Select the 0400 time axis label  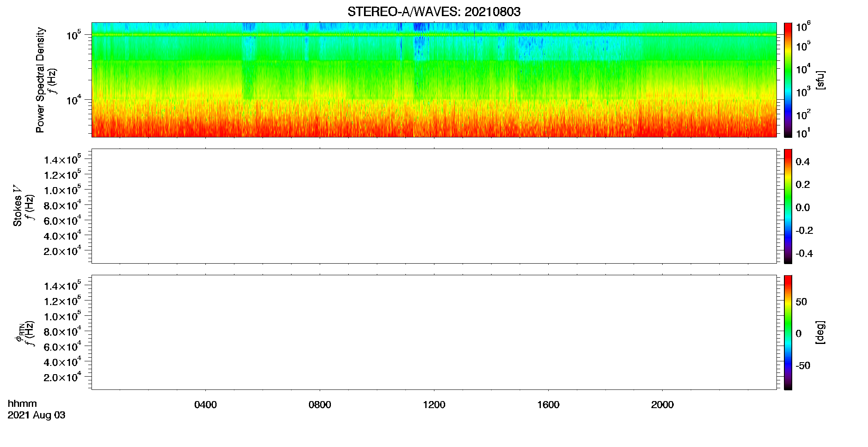(x=205, y=405)
